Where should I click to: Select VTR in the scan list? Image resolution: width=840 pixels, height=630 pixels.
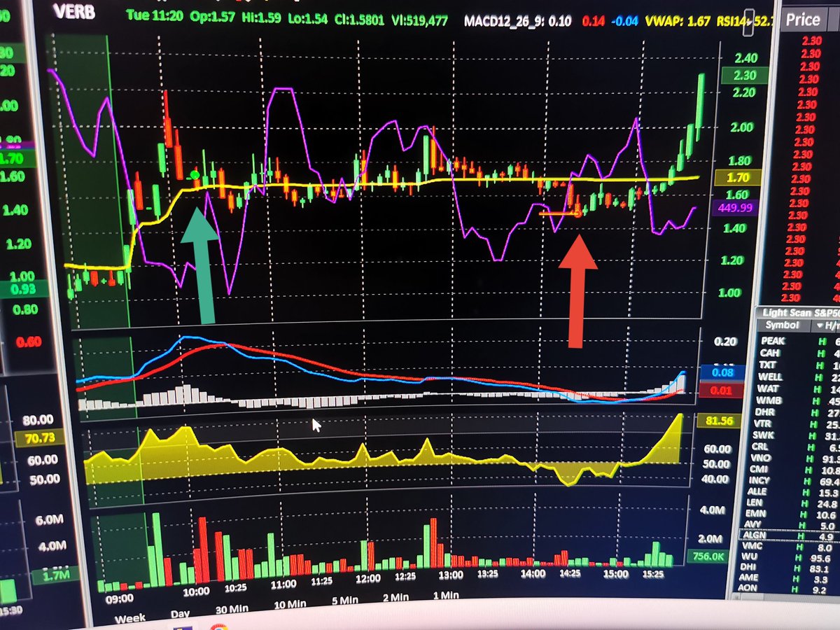tap(763, 424)
